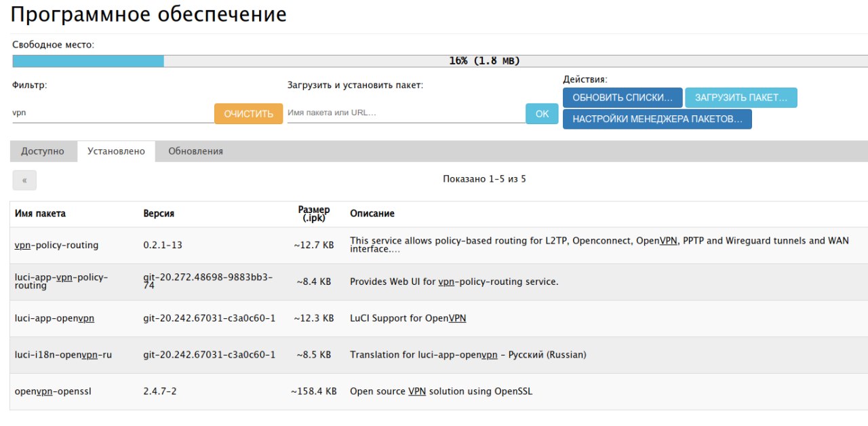The height and width of the screenshot is (426, 868).
Task: Click the ОЧИСТИТЬ filter button
Action: point(248,113)
